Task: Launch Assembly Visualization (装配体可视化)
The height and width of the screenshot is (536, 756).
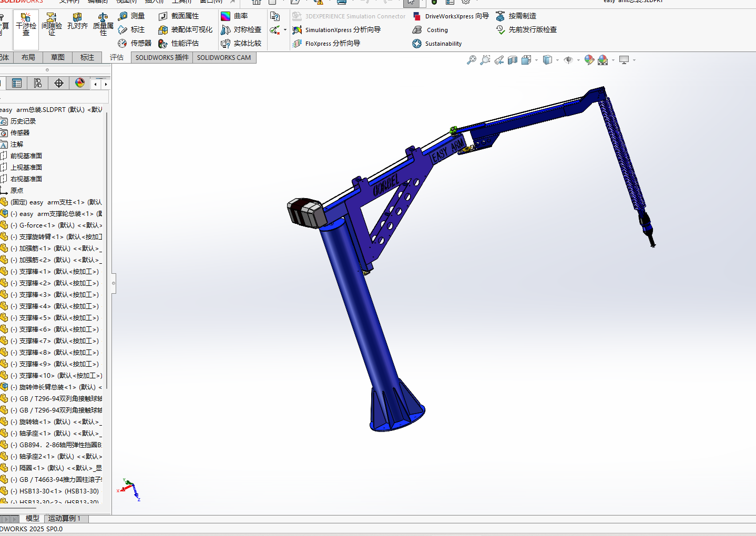Action: coord(186,30)
